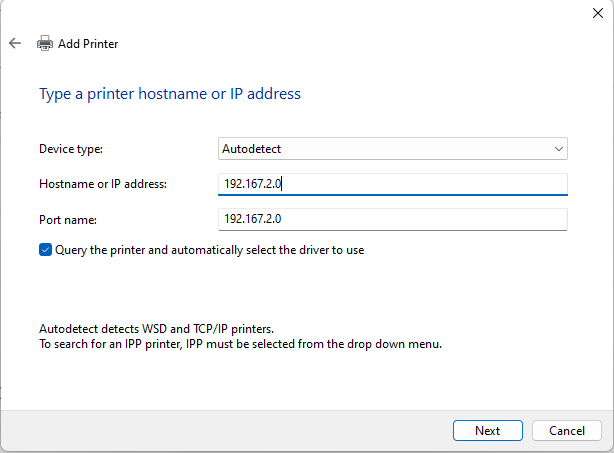
Task: Click the 'Hostname or IP address:' label
Action: [103, 184]
